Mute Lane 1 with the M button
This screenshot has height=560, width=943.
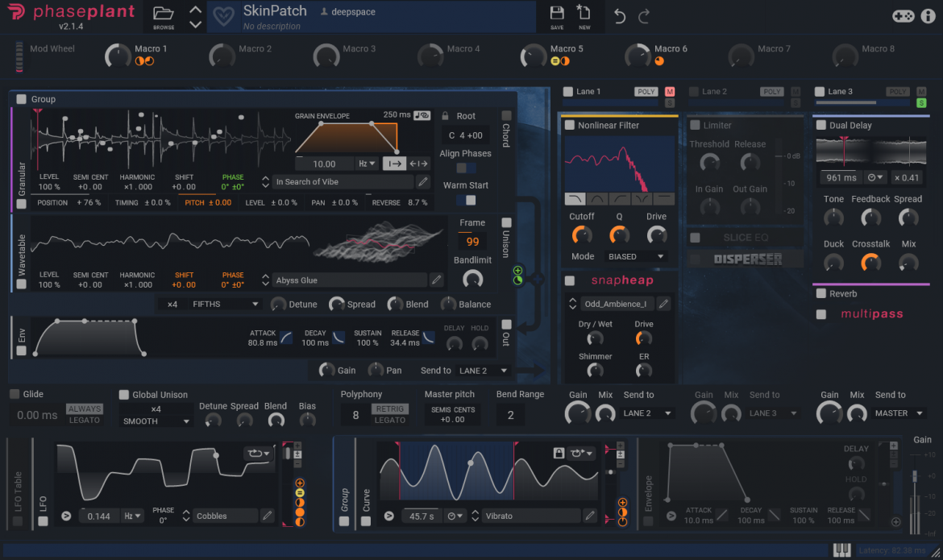[x=669, y=92]
